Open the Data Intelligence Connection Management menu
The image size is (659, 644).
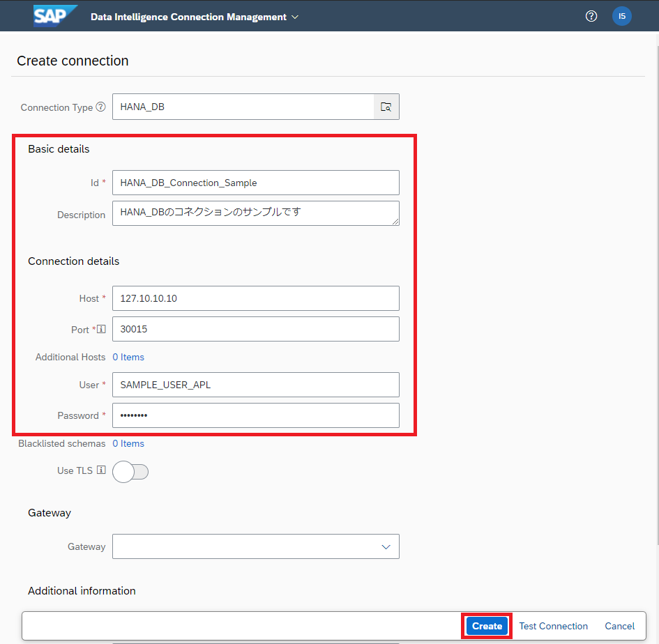(194, 17)
